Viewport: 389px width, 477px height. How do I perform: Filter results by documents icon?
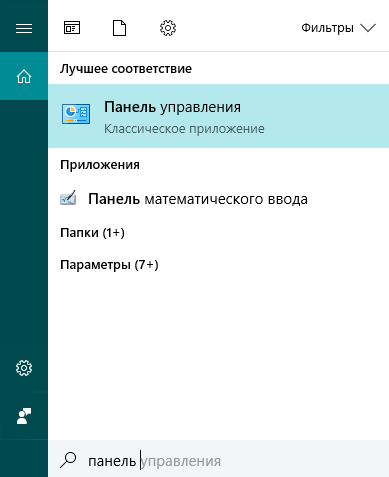[x=119, y=28]
